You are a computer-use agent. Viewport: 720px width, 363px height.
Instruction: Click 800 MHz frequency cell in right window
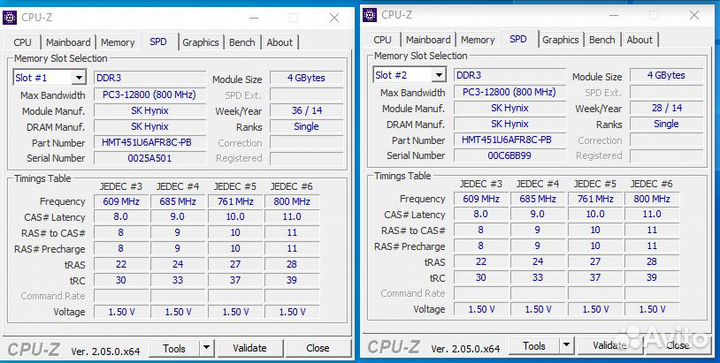[x=652, y=199]
